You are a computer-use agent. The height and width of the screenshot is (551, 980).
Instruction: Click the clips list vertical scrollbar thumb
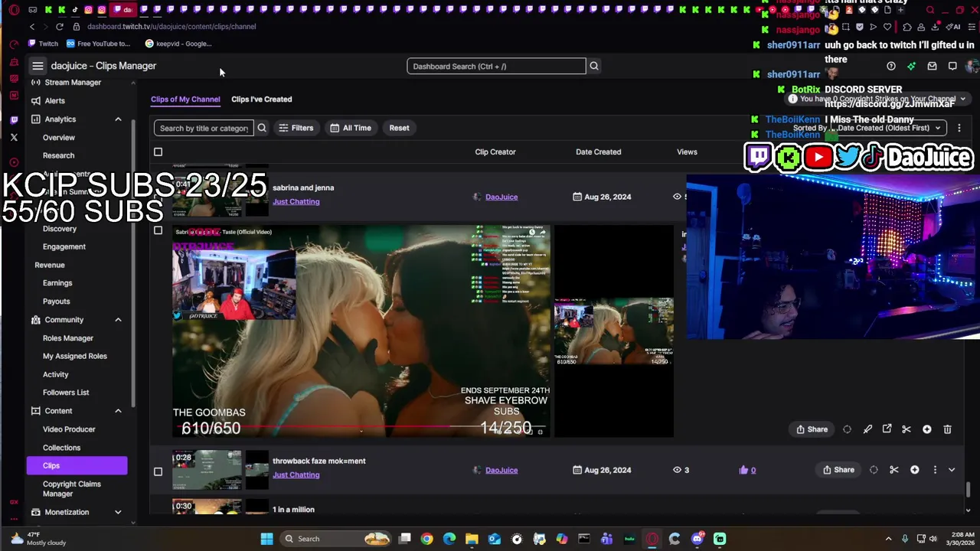pos(969,490)
